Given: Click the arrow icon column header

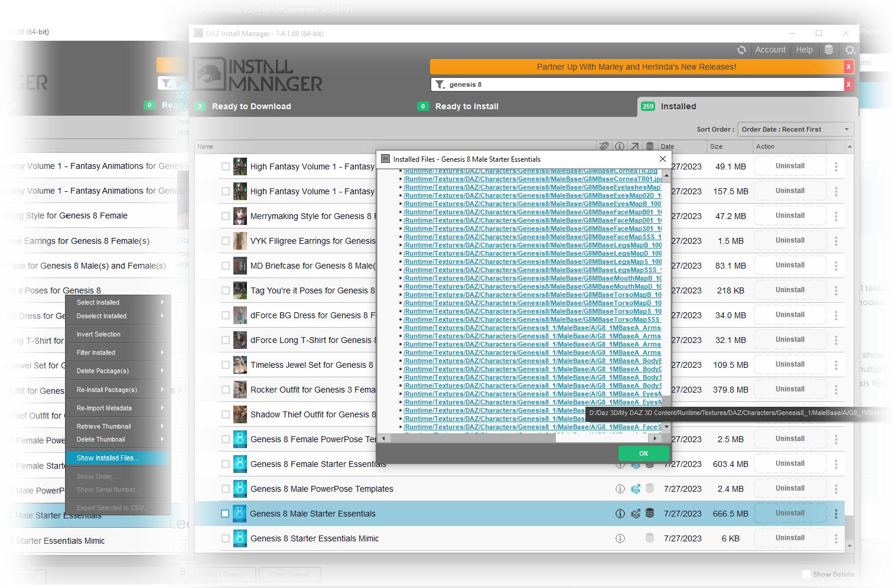Looking at the screenshot, I should [x=634, y=146].
